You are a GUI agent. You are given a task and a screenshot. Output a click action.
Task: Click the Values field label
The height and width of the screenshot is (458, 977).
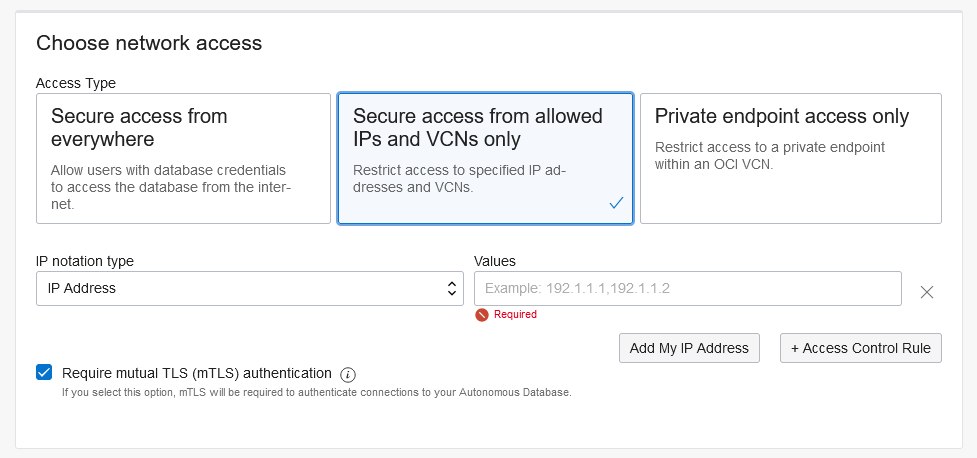click(x=494, y=261)
